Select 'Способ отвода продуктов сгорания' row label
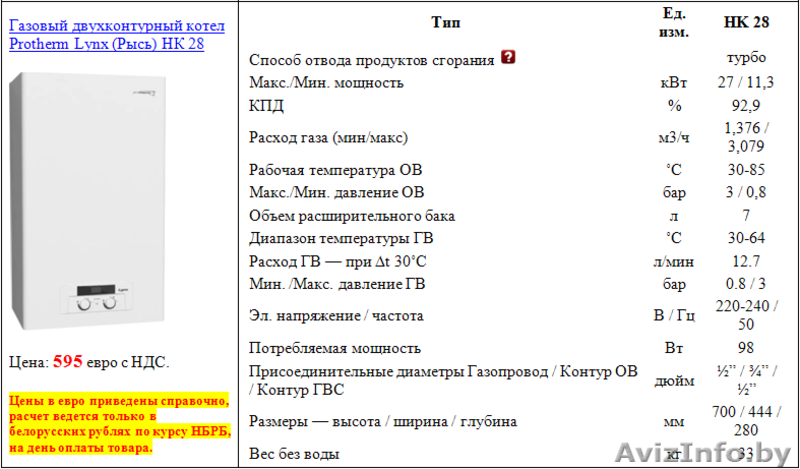 tap(371, 60)
